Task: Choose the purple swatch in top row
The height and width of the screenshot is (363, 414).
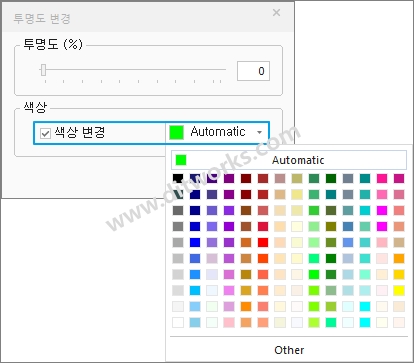Action: click(229, 178)
